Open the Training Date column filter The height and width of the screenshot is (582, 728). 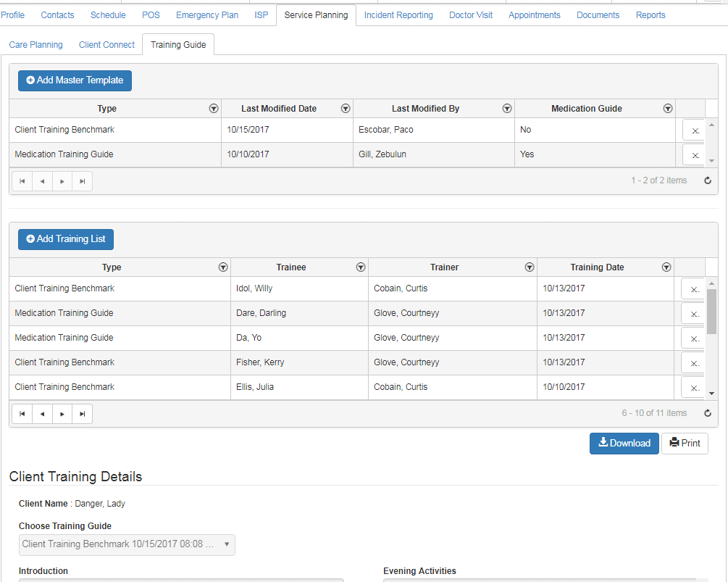pos(666,267)
